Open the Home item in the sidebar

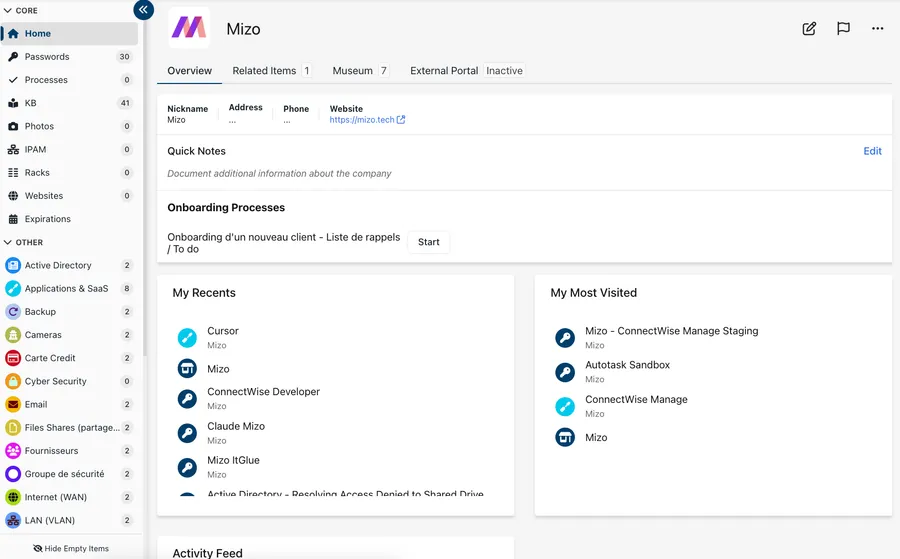[69, 34]
